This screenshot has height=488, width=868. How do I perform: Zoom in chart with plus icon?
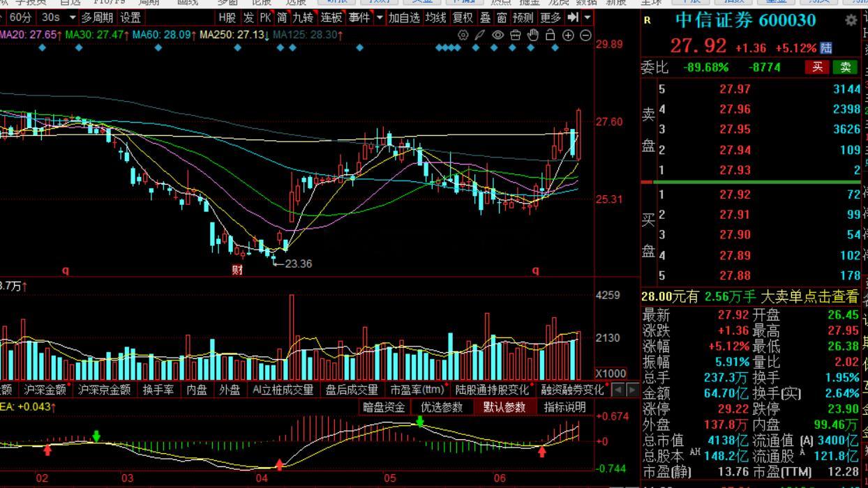pos(568,35)
